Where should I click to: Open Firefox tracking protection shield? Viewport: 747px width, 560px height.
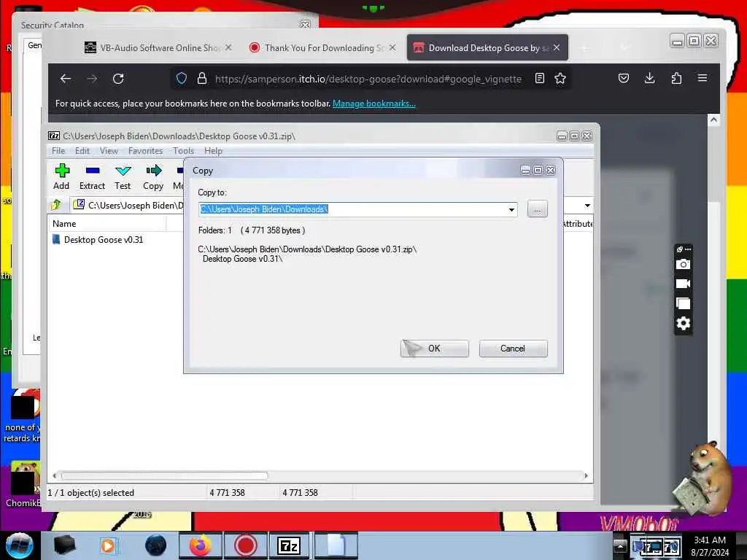[182, 79]
